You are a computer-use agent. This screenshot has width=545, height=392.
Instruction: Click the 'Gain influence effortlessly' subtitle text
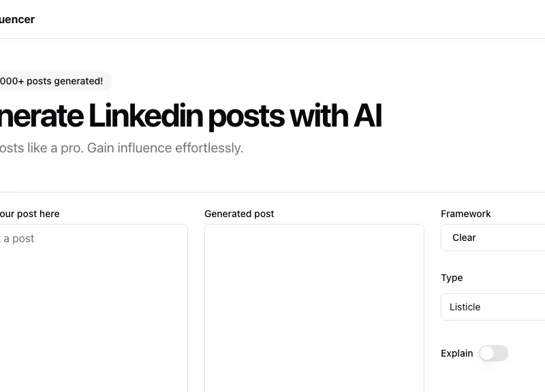tap(165, 148)
